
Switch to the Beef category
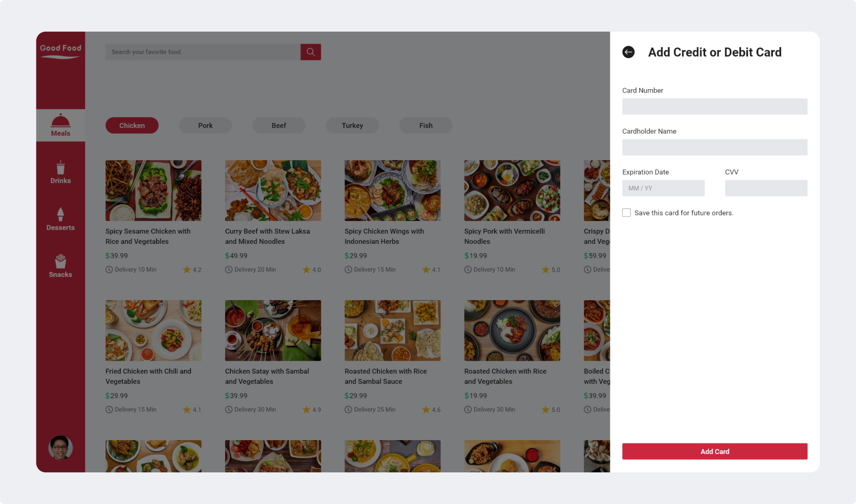tap(279, 125)
